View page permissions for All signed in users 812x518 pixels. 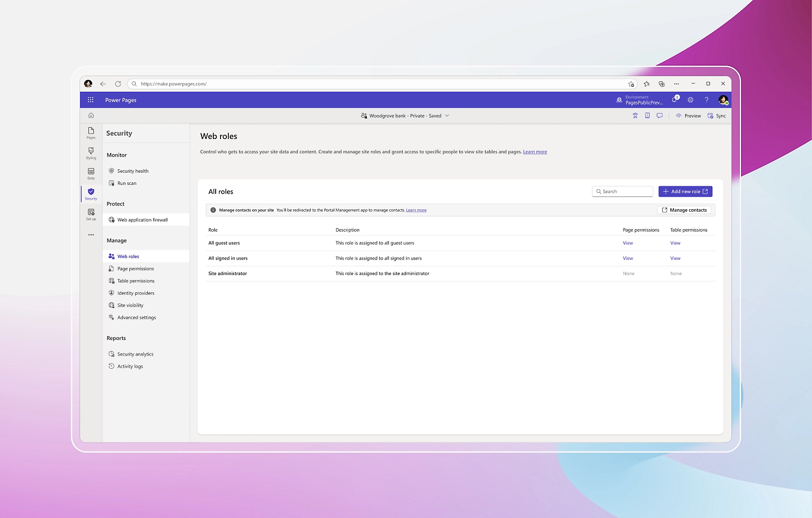coord(628,259)
